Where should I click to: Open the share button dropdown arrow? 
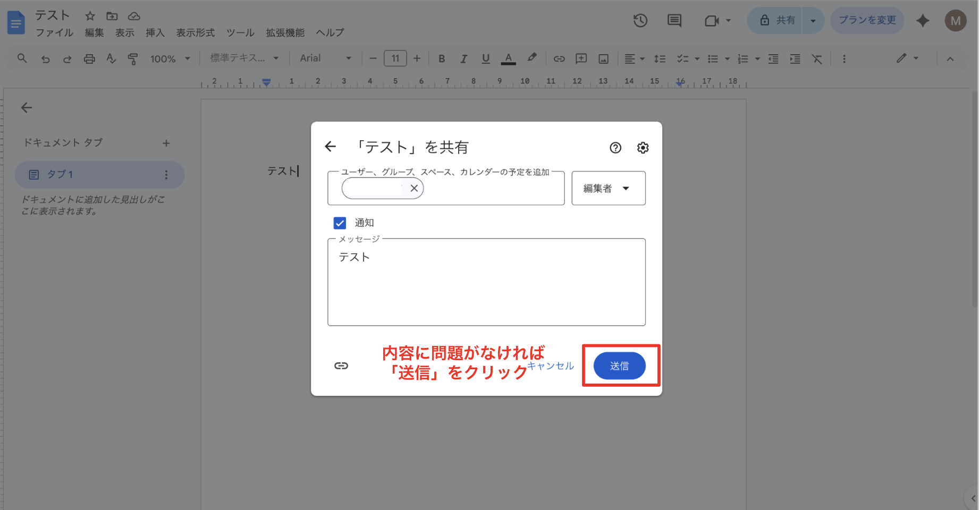click(x=813, y=21)
